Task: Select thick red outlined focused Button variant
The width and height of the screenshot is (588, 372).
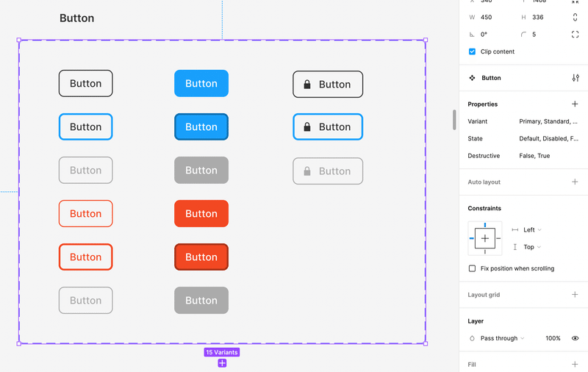Action: 85,257
